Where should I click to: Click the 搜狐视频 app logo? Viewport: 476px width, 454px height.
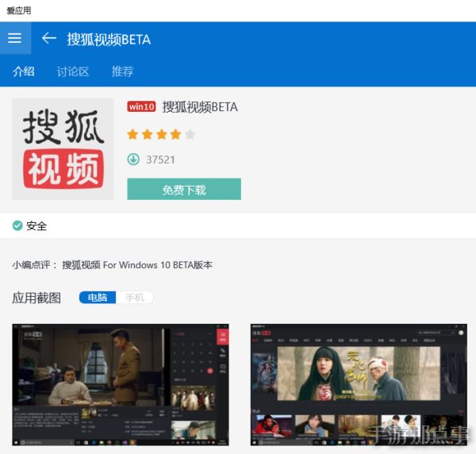[63, 148]
